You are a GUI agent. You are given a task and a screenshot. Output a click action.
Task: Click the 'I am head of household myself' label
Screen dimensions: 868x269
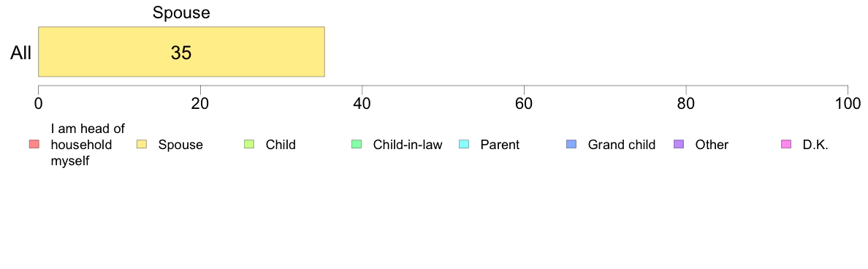coord(88,145)
